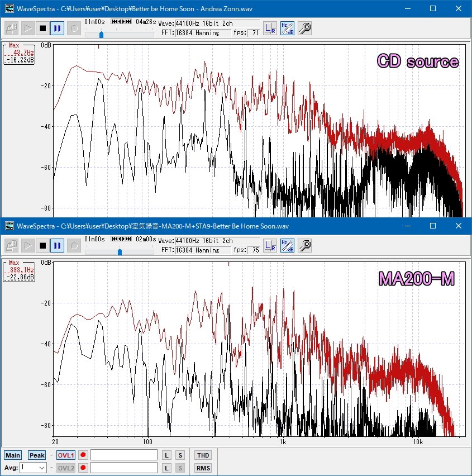Screen dimensions: 472x476
Task: Click the L/R channel icon in the top window
Action: (270, 28)
